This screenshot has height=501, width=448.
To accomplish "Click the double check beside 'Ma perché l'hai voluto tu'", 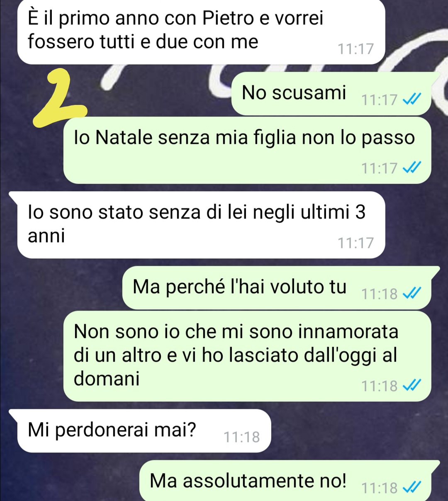I will click(412, 294).
